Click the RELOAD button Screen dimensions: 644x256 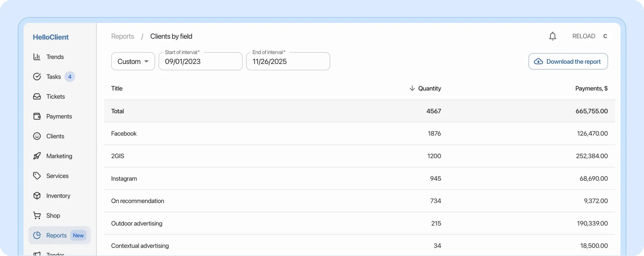(x=584, y=36)
